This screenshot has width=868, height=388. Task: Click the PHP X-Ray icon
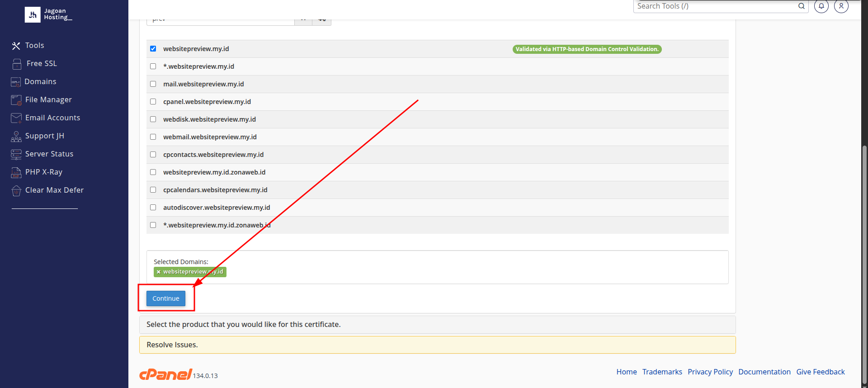point(16,172)
